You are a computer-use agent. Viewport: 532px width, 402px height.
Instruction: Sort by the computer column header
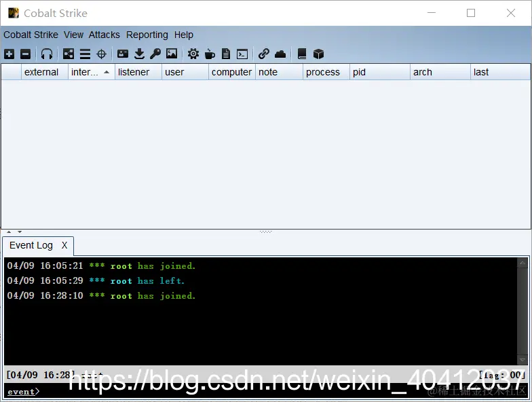click(x=232, y=72)
